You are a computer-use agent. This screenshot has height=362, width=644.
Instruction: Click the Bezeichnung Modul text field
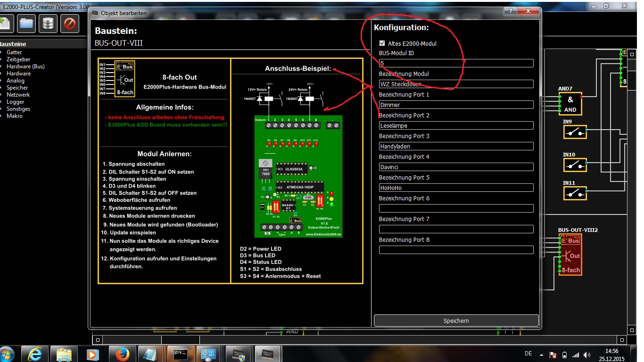456,84
